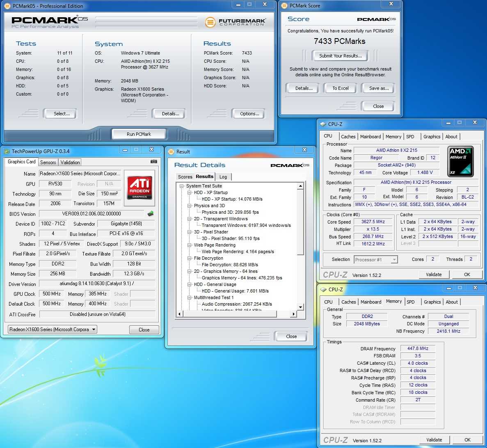Screen dimensions: 487x448
Task: Open Caches tab in upper CPU-Z window
Action: click(x=348, y=137)
